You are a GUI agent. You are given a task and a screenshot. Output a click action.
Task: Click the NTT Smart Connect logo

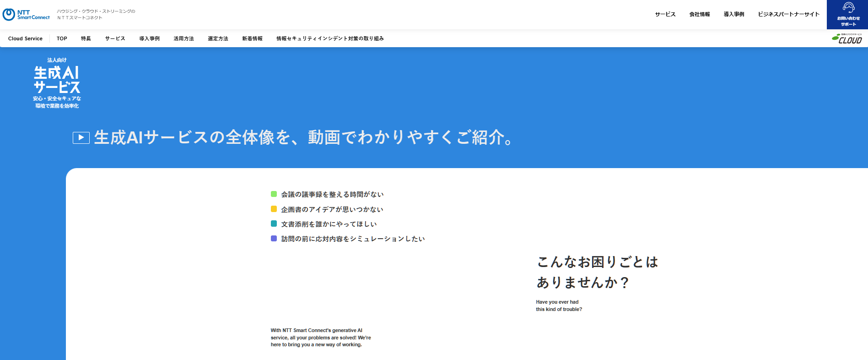26,15
